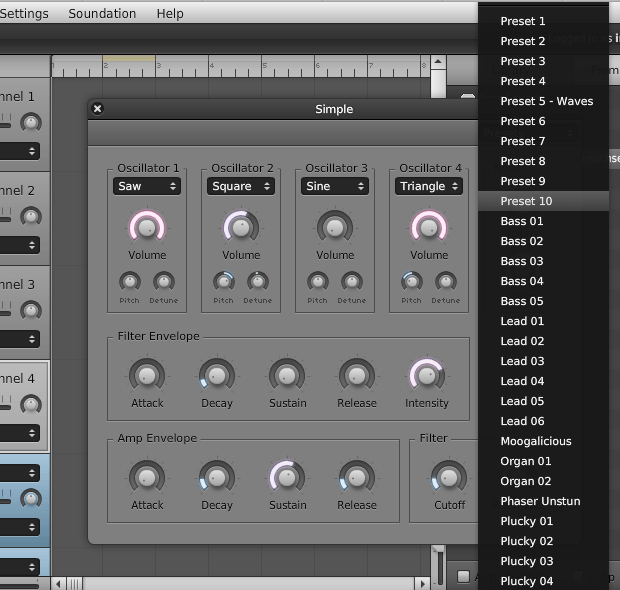Click Filter Envelope Intensity knob
The width and height of the screenshot is (620, 590).
tap(427, 376)
